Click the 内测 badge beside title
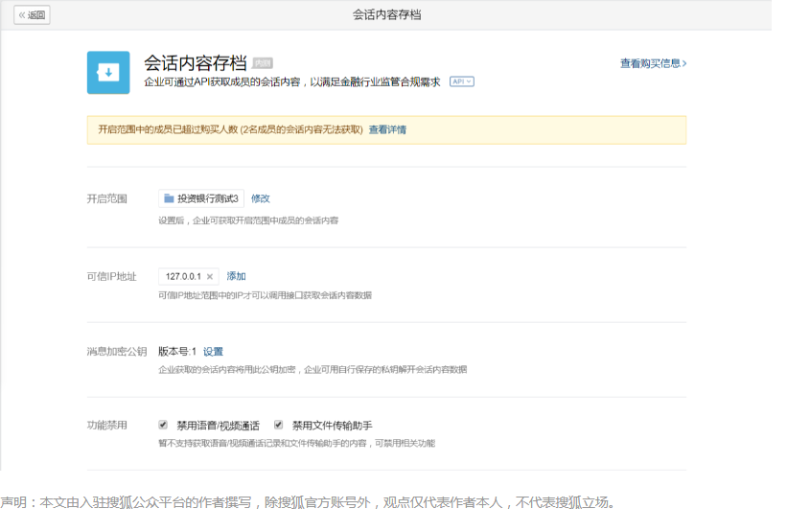 click(262, 63)
